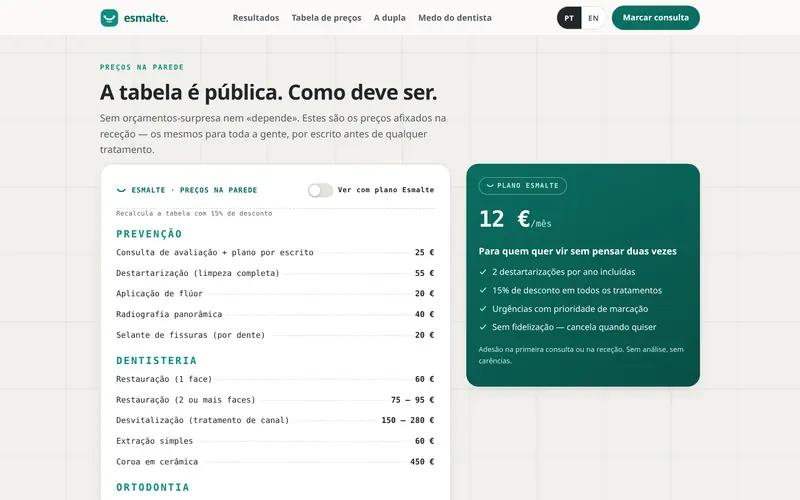The image size is (800, 500).
Task: Open the Resultados nav item
Action: (x=256, y=18)
